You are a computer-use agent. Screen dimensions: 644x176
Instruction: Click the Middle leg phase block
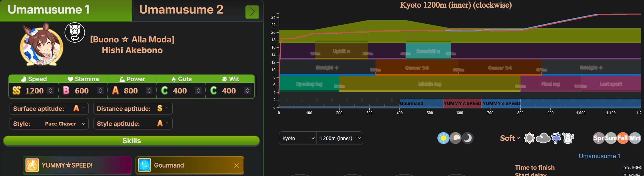[430, 84]
